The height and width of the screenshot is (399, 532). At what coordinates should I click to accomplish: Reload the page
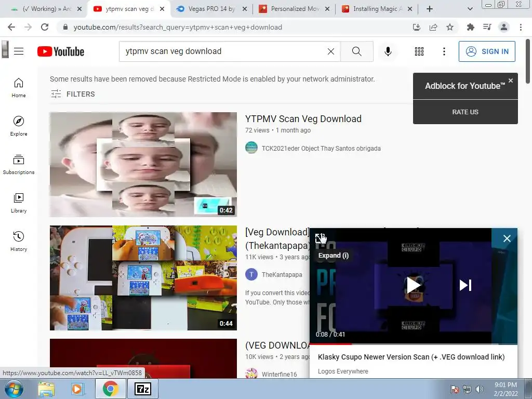pos(45,27)
